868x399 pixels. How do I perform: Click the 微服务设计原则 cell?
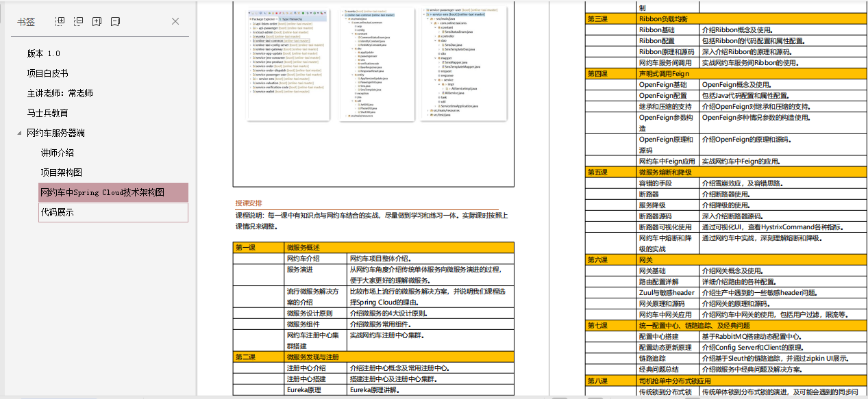(x=317, y=313)
